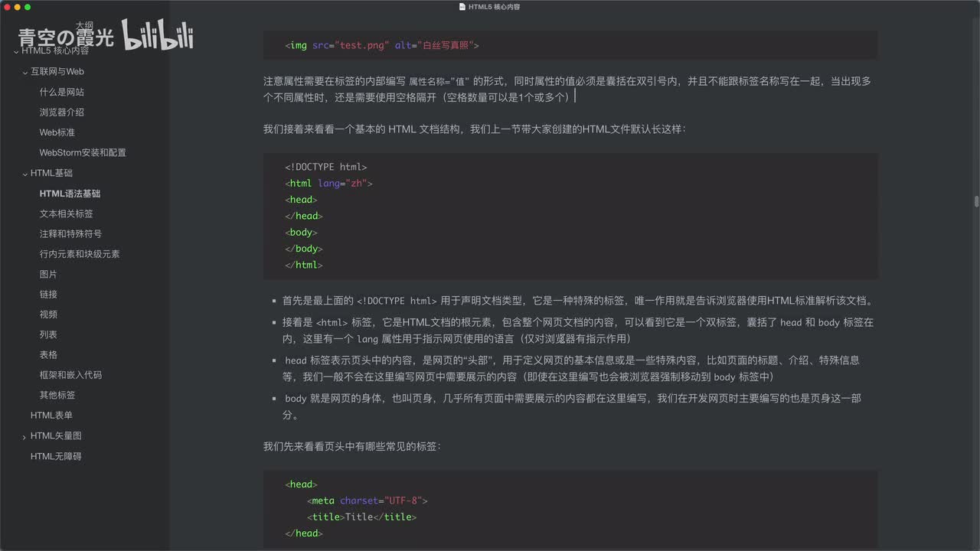The width and height of the screenshot is (980, 551).
Task: Select 其他标签 in the outline
Action: [57, 395]
